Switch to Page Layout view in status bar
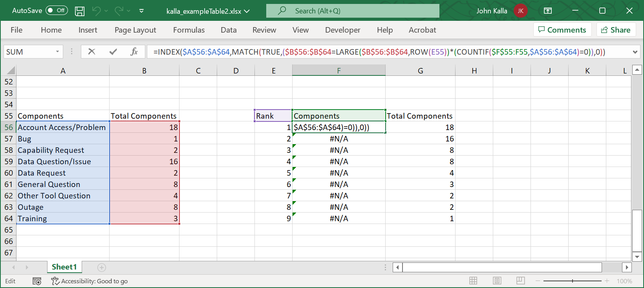Viewport: 644px width, 288px height. click(x=497, y=281)
